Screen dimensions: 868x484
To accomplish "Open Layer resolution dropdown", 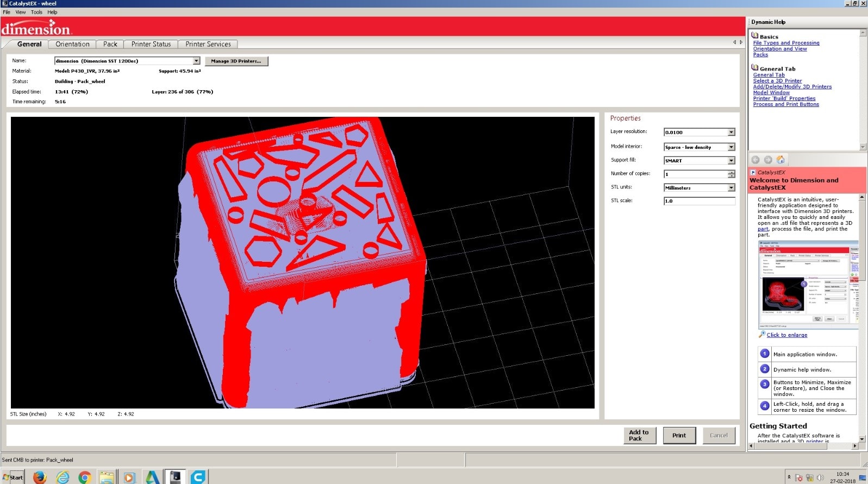I will (x=731, y=132).
